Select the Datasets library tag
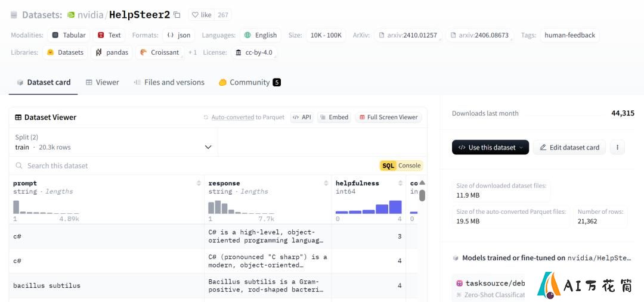This screenshot has height=302, width=644. 65,52
